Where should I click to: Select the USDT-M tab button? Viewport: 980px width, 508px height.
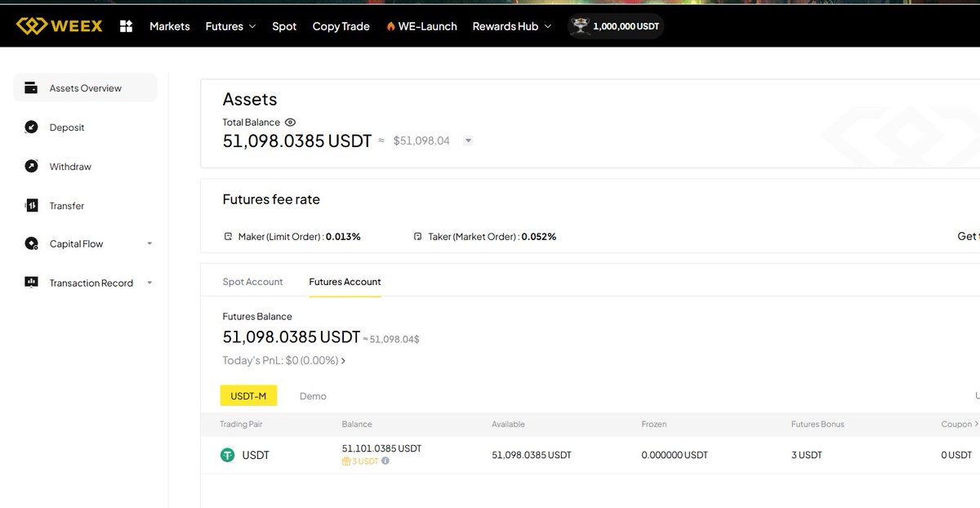tap(249, 396)
